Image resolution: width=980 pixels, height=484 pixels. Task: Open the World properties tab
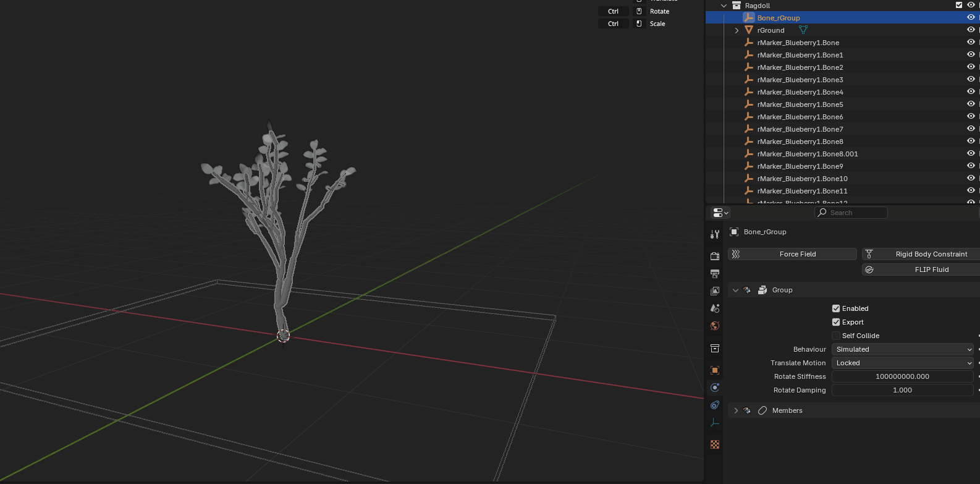click(x=715, y=326)
